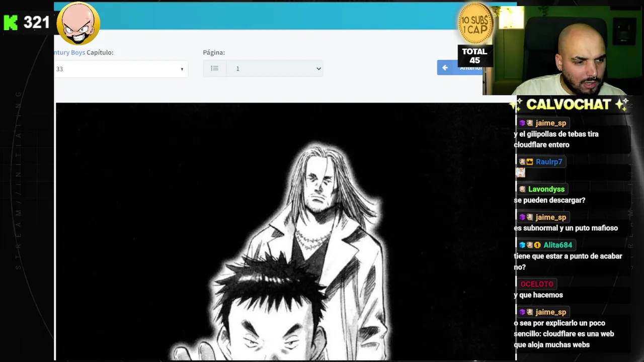Click username OCELOTO in chat
This screenshot has height=362, width=644.
click(537, 284)
